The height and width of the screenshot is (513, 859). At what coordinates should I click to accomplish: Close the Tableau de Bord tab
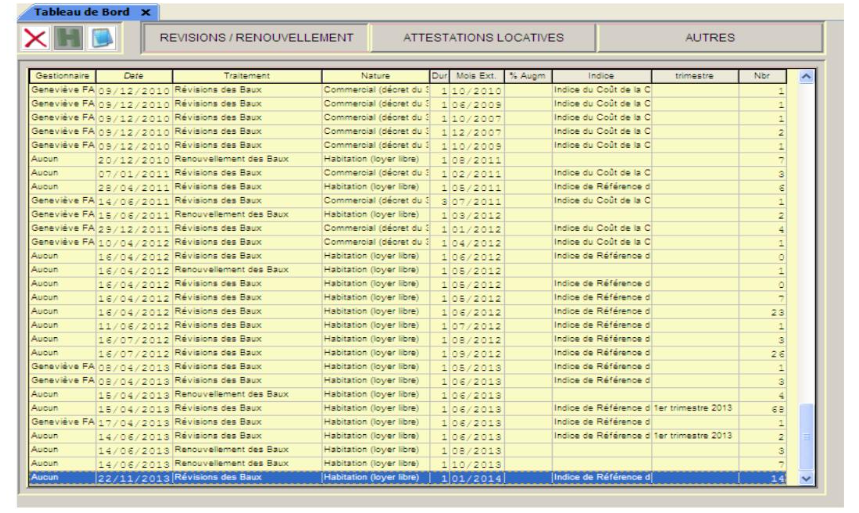(145, 10)
